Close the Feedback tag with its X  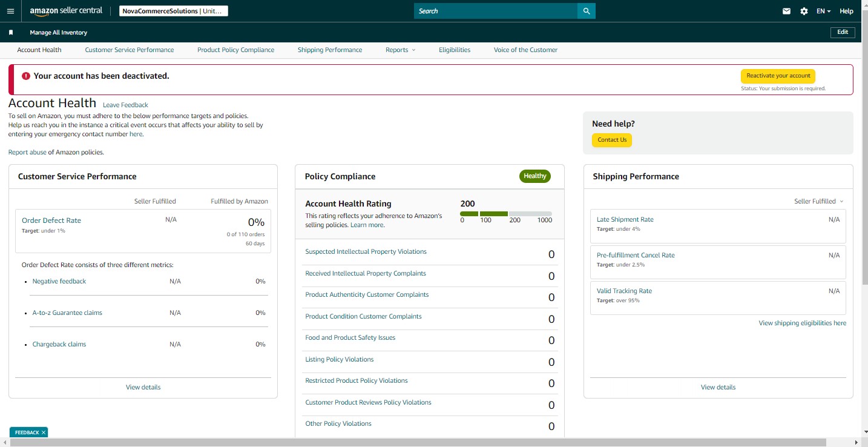point(44,432)
